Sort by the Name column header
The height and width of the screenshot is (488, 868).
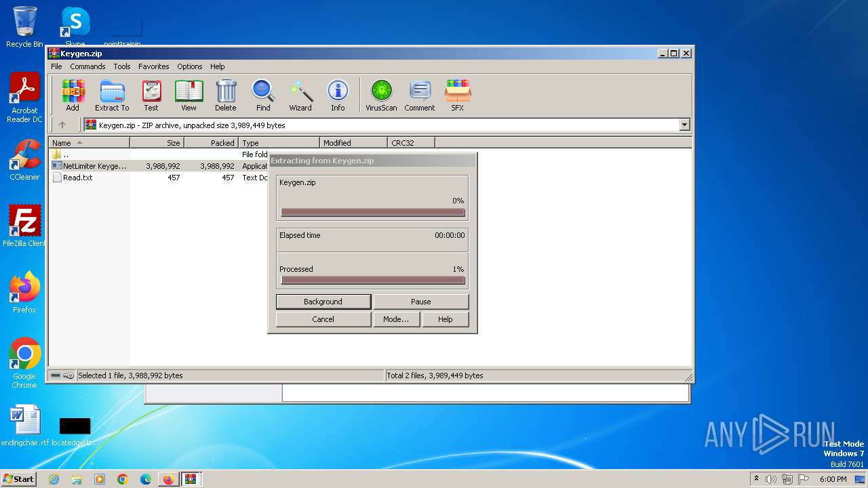pos(89,143)
